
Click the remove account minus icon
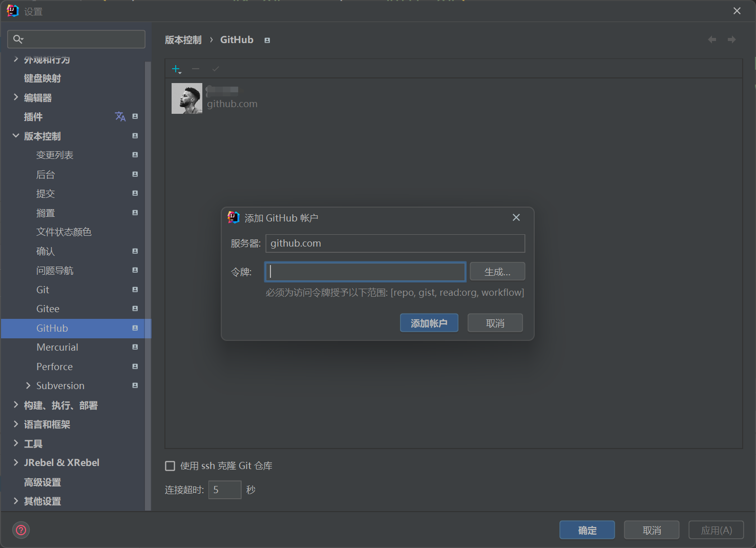click(196, 69)
